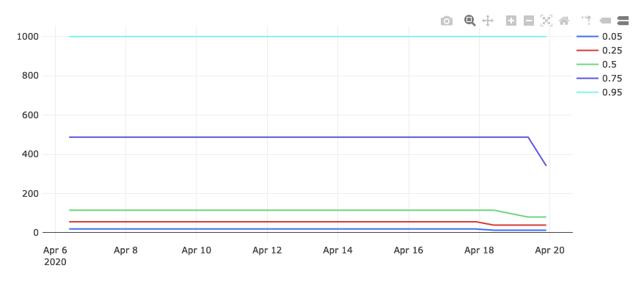This screenshot has width=644, height=282.
Task: Enable compare data on hover icon
Action: tap(623, 21)
